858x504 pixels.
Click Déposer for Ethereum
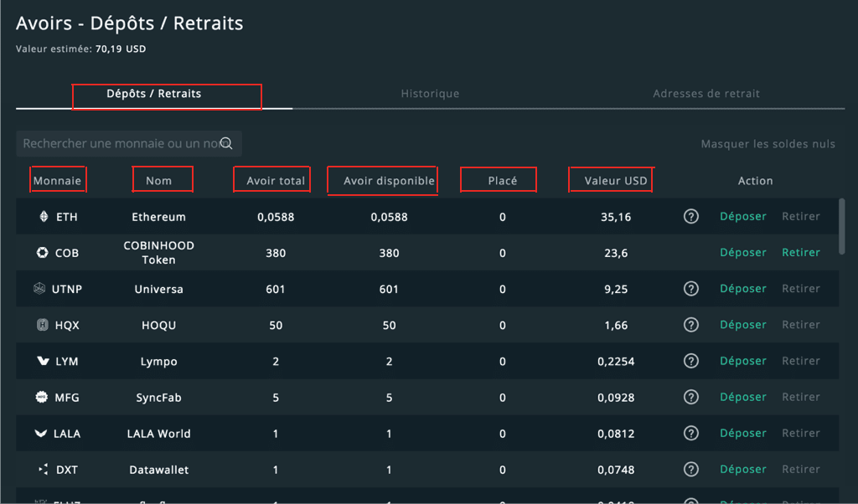pos(743,217)
